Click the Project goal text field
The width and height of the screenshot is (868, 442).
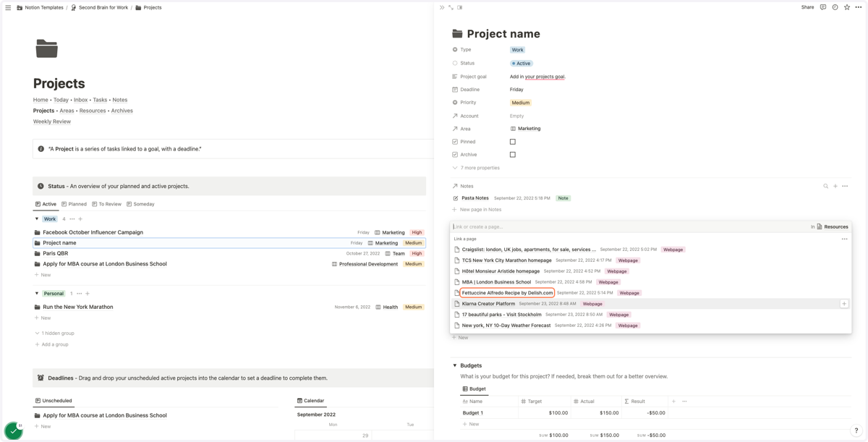pyautogui.click(x=537, y=77)
